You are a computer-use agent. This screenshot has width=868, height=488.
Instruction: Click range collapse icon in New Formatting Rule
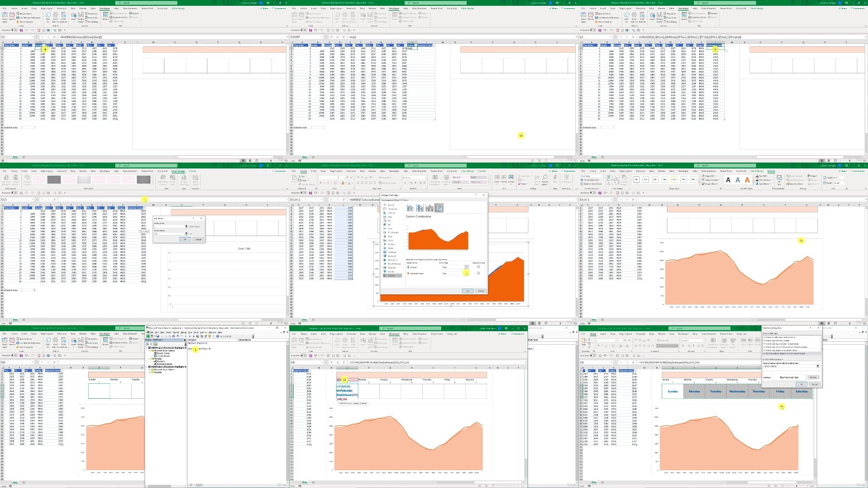point(818,366)
